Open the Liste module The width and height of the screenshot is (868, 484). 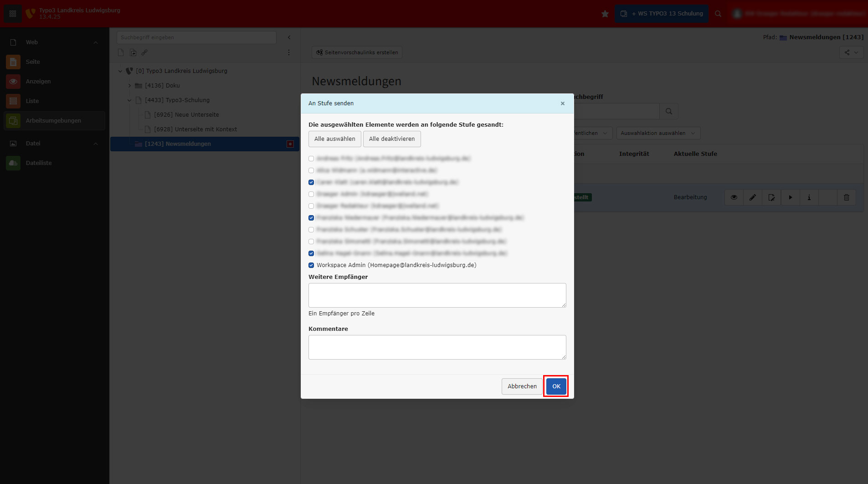click(32, 101)
